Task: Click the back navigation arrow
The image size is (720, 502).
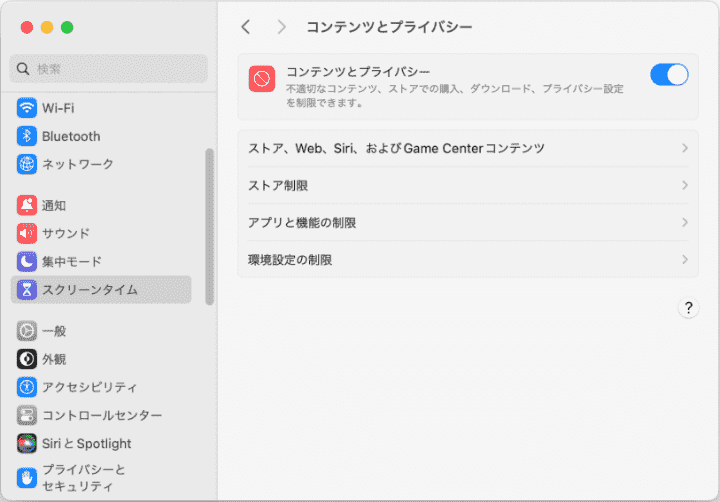Action: [x=246, y=27]
